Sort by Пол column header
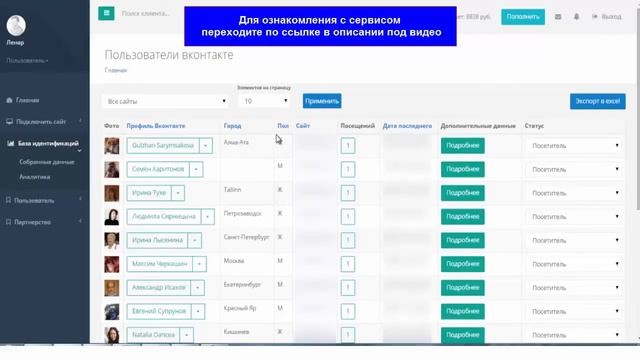This screenshot has width=640, height=360. pyautogui.click(x=283, y=126)
